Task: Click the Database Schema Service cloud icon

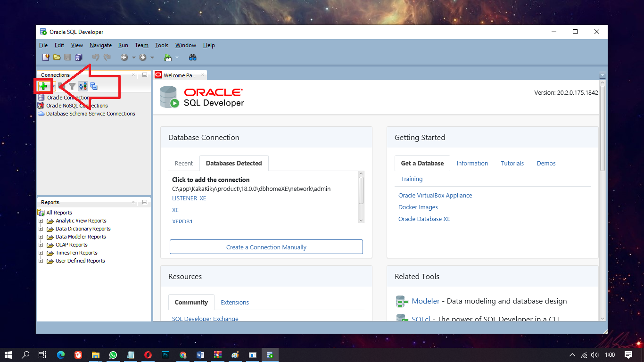Action: click(x=41, y=114)
